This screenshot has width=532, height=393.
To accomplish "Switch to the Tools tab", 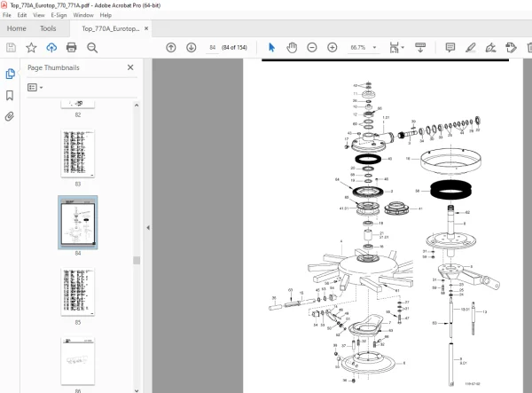I will tap(48, 28).
